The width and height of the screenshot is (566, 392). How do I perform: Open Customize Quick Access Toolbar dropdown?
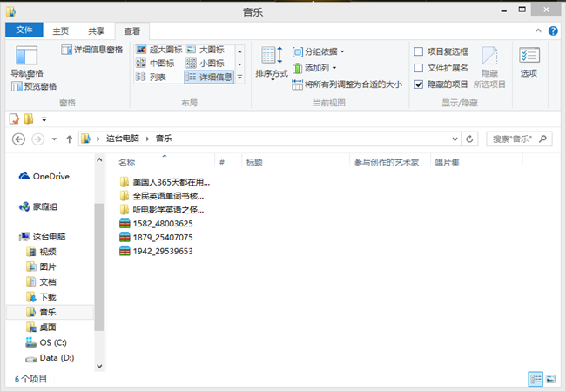44,119
